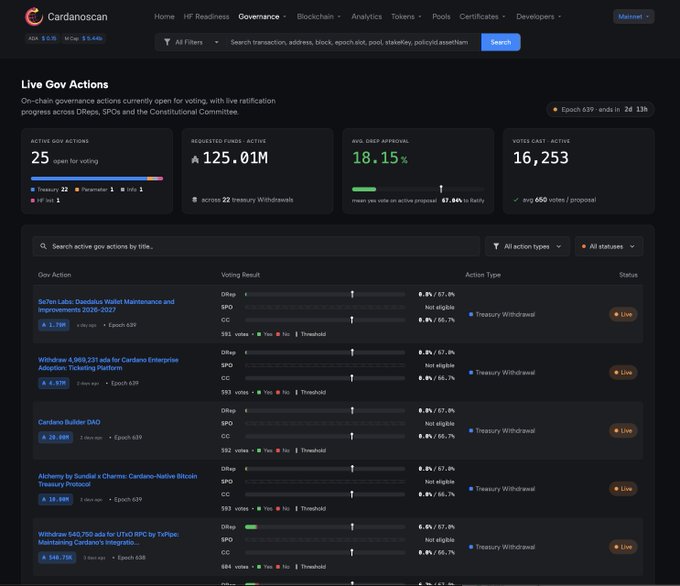Open Governance menu
Image resolution: width=680 pixels, height=586 pixels.
tap(262, 16)
